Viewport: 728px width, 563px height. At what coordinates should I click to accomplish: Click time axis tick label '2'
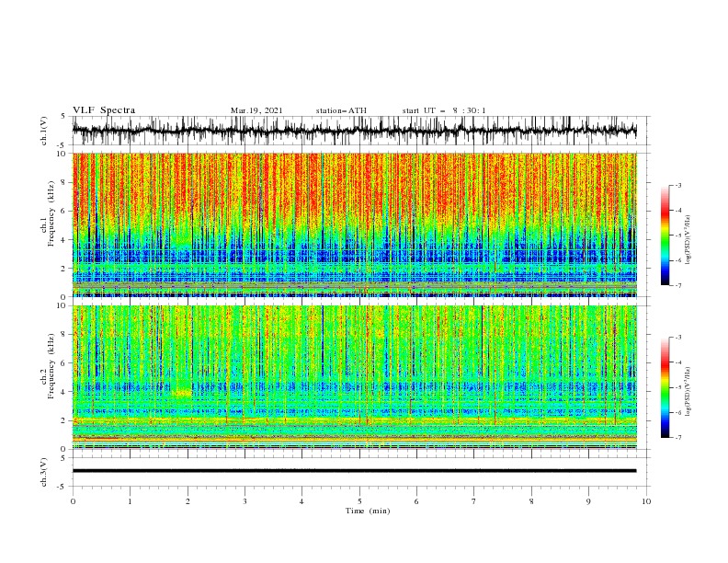tap(188, 501)
